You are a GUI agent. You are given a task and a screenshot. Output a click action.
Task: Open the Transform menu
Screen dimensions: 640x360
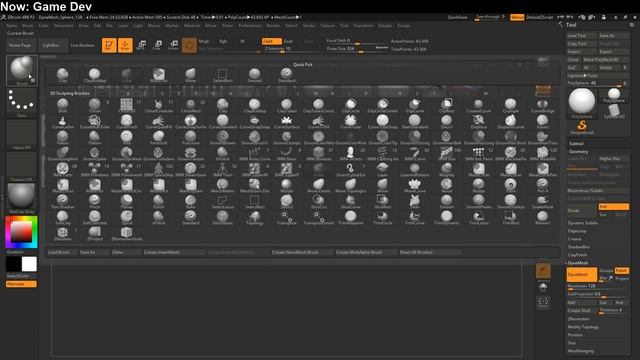pos(363,26)
